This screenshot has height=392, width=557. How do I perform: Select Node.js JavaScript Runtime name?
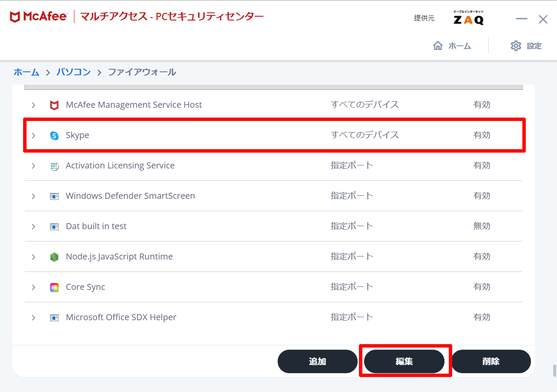click(x=119, y=256)
